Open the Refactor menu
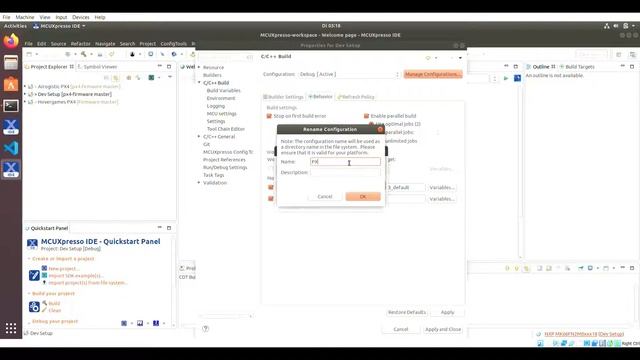The width and height of the screenshot is (640, 360). click(80, 44)
